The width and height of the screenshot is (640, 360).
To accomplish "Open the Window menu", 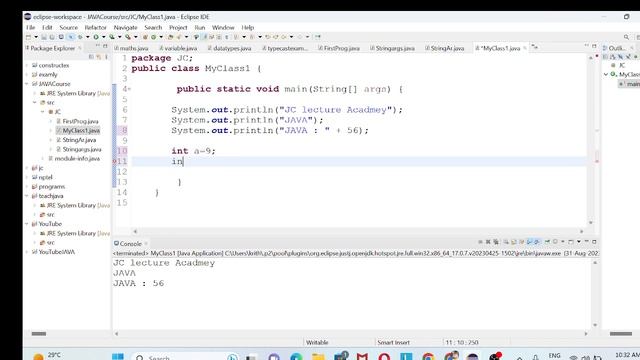I will 223,27.
